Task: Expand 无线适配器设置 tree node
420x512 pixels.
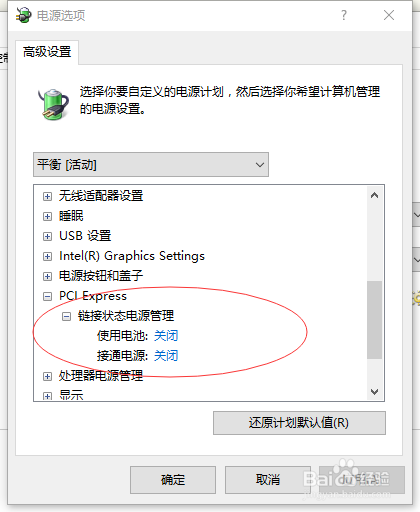Action: pyautogui.click(x=47, y=196)
